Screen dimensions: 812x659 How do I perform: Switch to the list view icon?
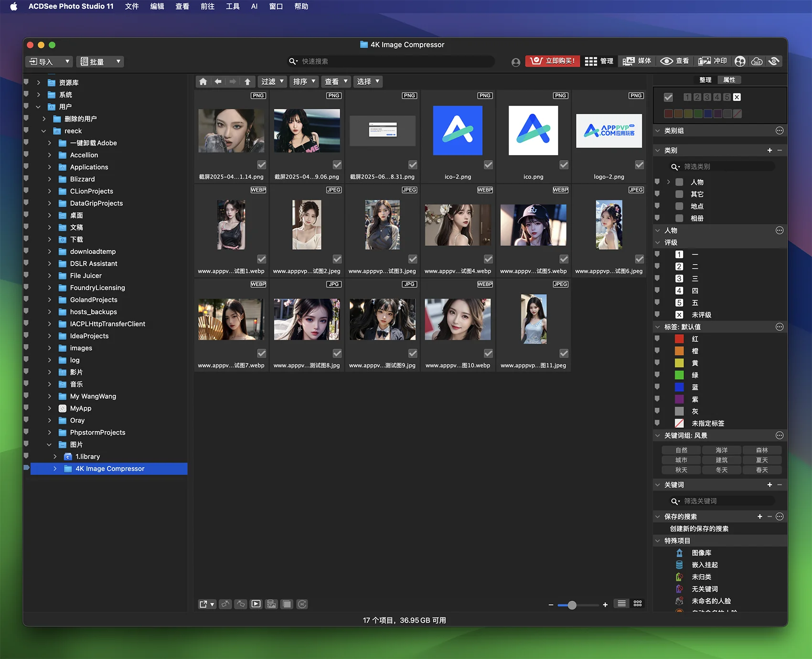pos(621,604)
